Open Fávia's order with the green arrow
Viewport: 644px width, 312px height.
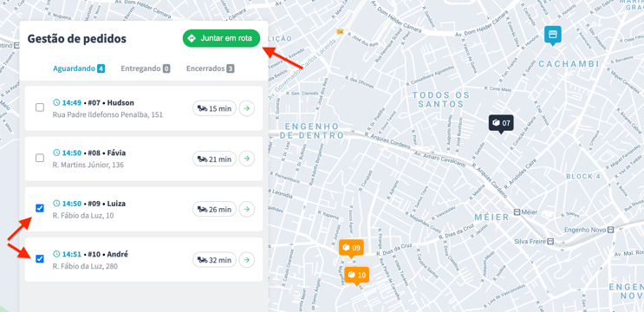pyautogui.click(x=247, y=159)
